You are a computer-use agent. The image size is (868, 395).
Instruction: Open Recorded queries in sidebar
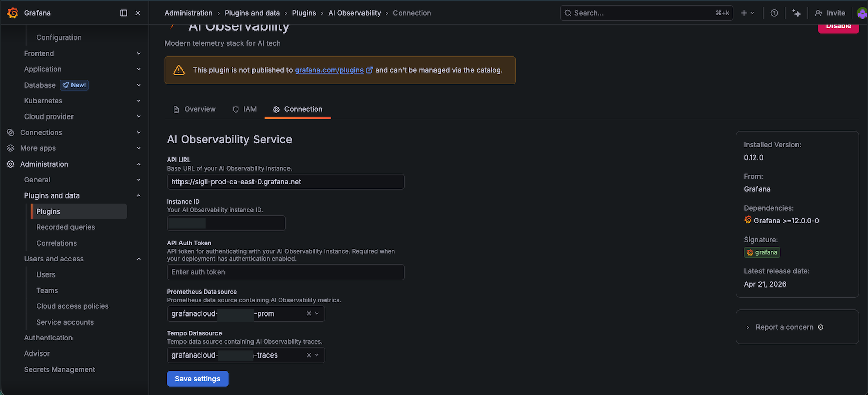[65, 227]
